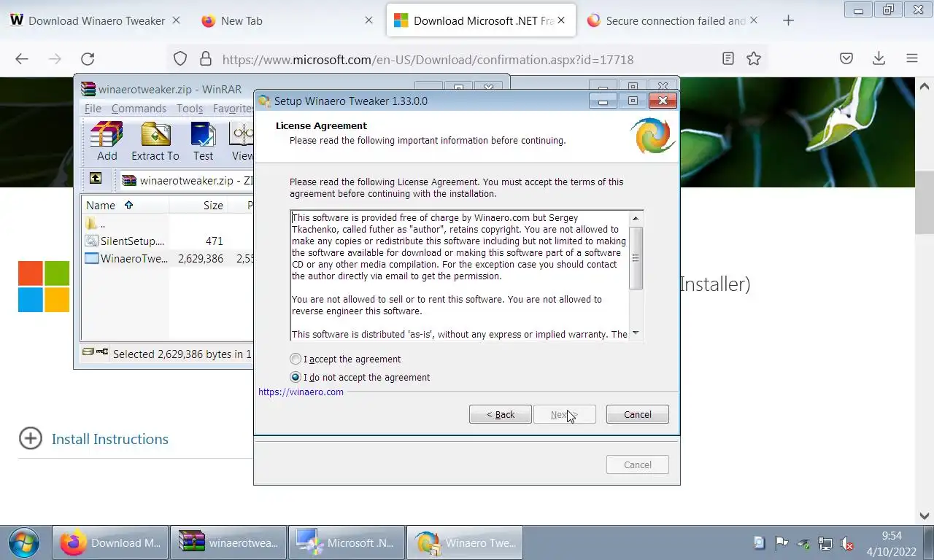The width and height of the screenshot is (934, 560).
Task: Close the Download Winaero Tweaker tab
Action: [176, 20]
